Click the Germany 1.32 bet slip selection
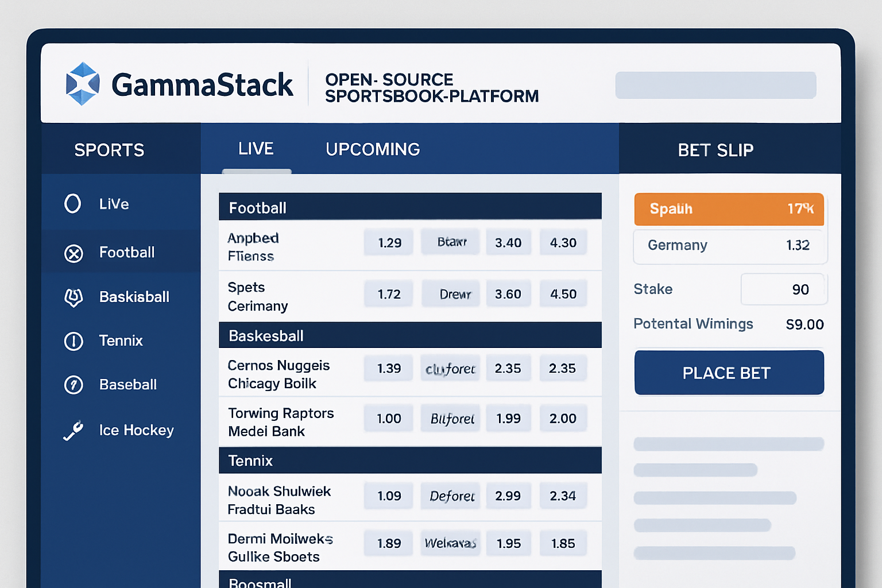The width and height of the screenshot is (882, 588). pyautogui.click(x=729, y=246)
